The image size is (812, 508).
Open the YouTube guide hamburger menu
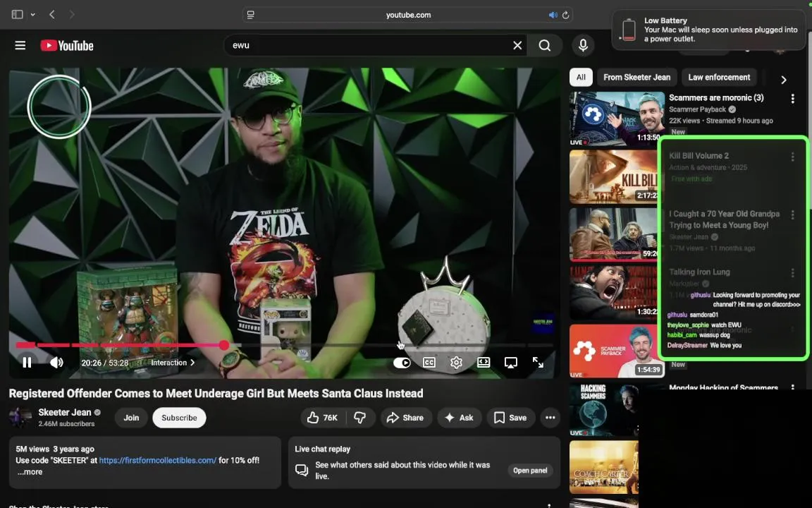[20, 46]
